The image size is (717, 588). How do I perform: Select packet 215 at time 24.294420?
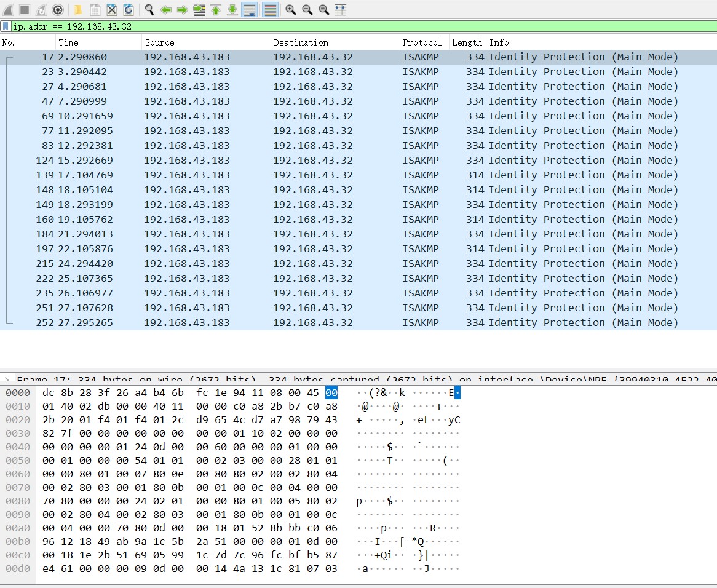(358, 264)
